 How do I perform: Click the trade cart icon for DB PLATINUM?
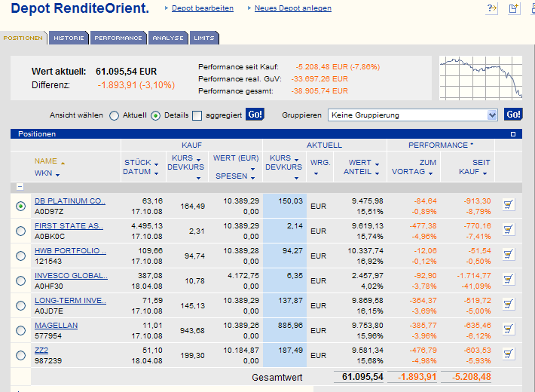(508, 205)
